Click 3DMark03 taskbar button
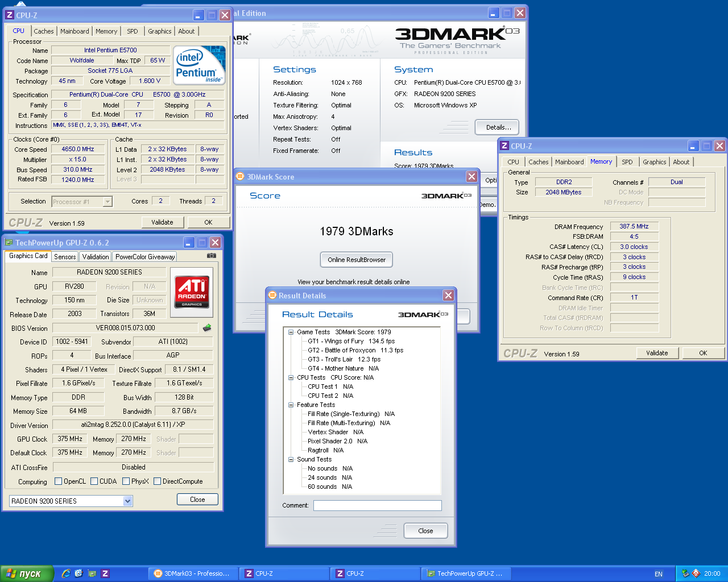The width and height of the screenshot is (728, 582). pyautogui.click(x=193, y=573)
